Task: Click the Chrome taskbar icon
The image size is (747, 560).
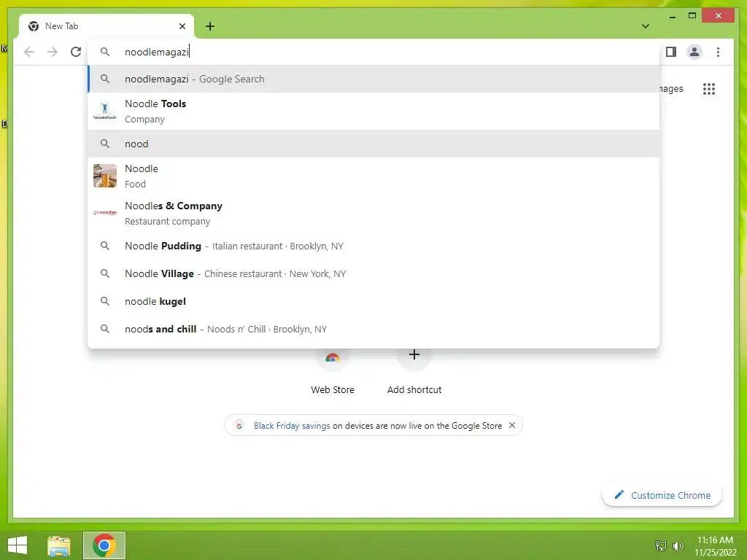Action: point(104,545)
